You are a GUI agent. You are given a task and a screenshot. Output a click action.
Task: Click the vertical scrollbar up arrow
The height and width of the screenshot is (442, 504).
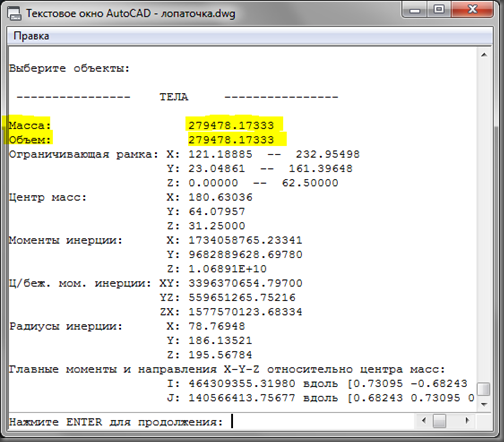(484, 55)
